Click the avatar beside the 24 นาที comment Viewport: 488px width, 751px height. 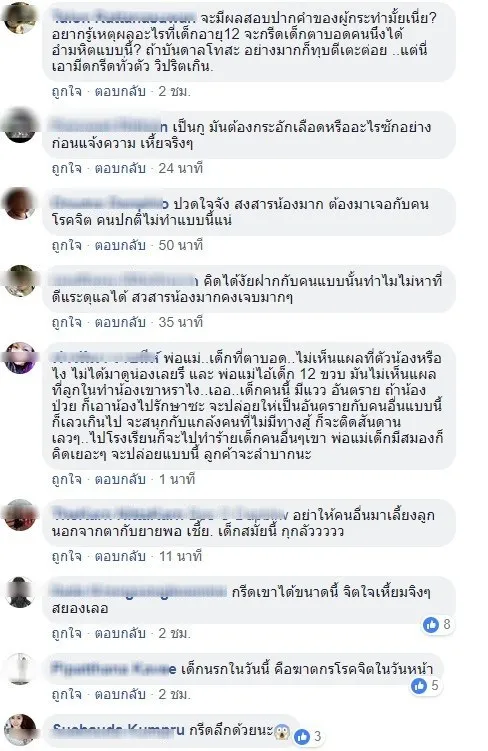tap(20, 126)
